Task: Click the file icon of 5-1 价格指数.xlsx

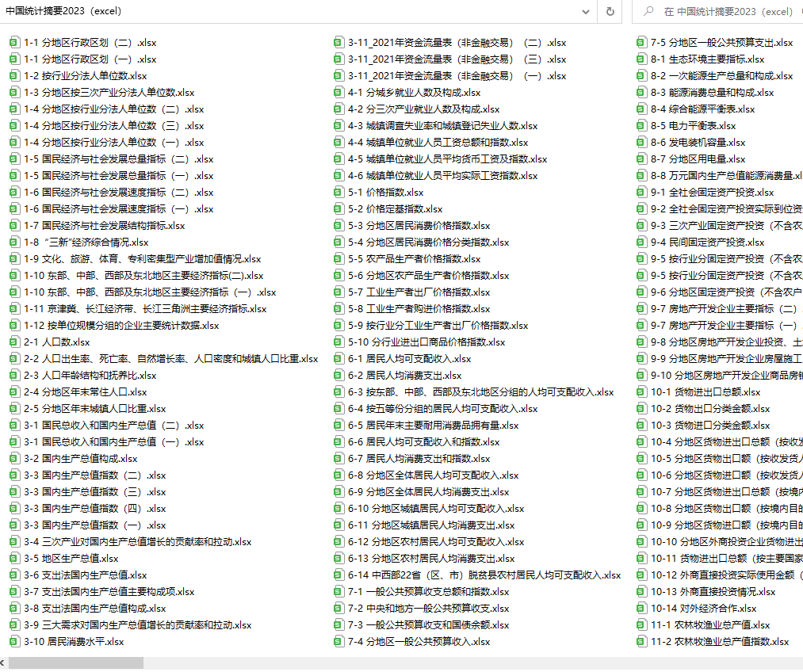Action: (x=338, y=193)
